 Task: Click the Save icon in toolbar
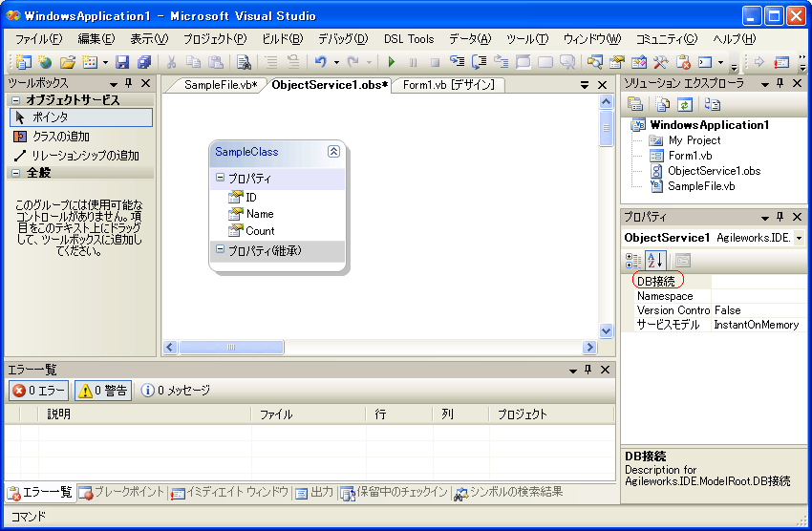[x=121, y=62]
